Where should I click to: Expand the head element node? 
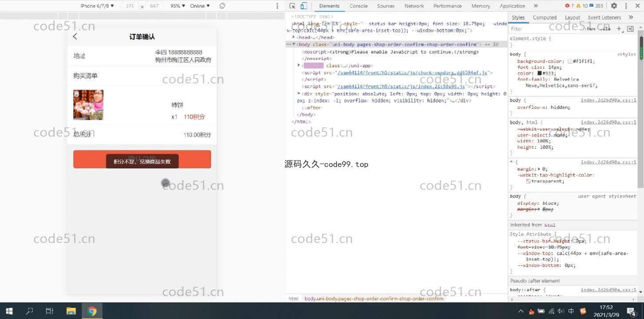coord(294,38)
